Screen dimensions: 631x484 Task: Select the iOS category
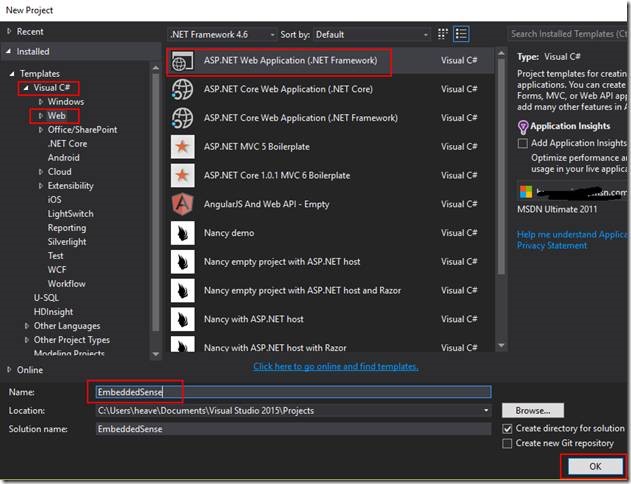tap(55, 200)
